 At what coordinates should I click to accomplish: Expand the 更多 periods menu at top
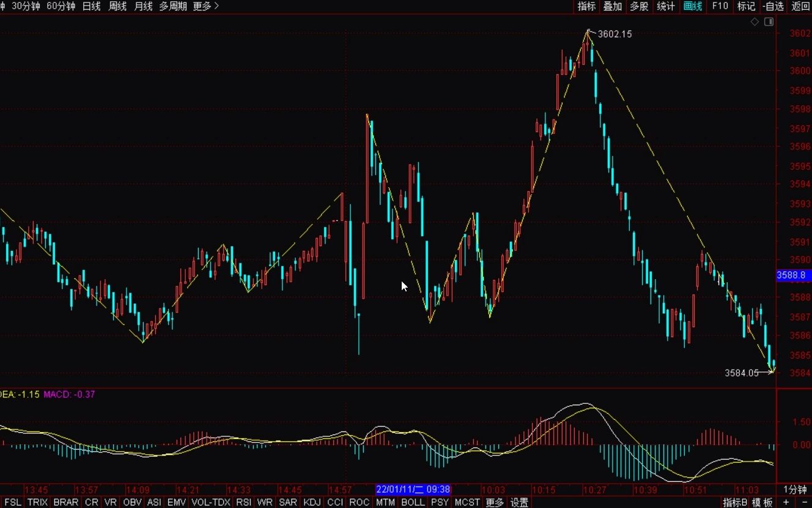coord(206,6)
